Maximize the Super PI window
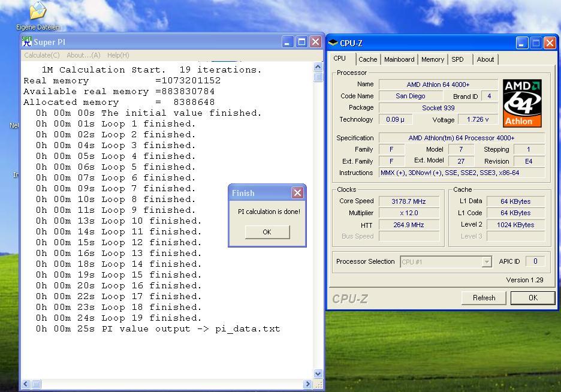Viewport: 561px width, 392px height. (x=301, y=42)
